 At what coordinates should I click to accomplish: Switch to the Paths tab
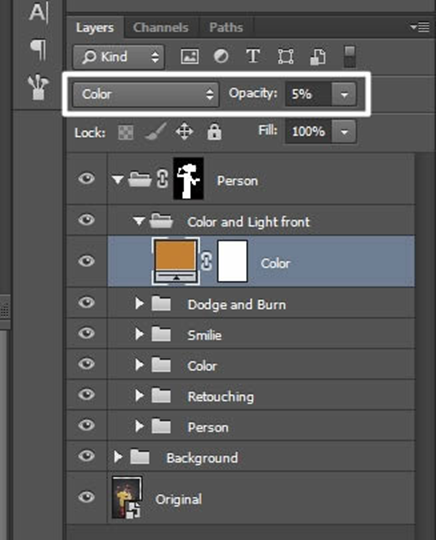(226, 28)
